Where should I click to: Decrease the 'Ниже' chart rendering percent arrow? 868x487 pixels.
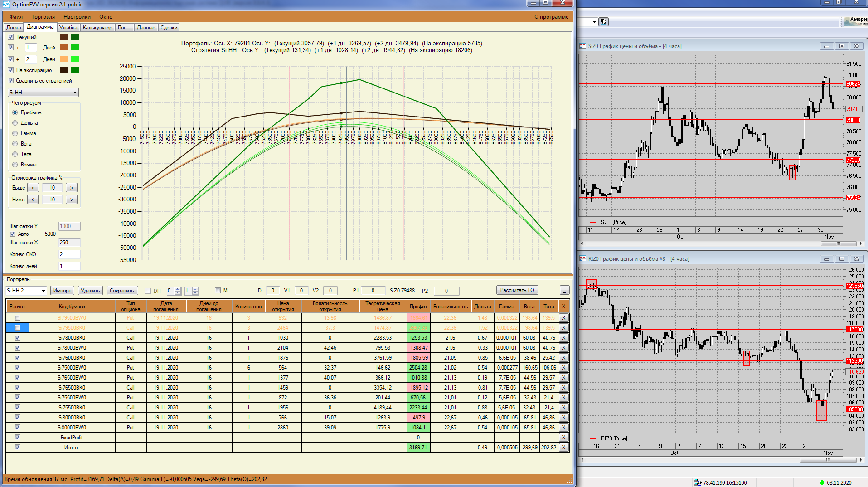click(33, 200)
